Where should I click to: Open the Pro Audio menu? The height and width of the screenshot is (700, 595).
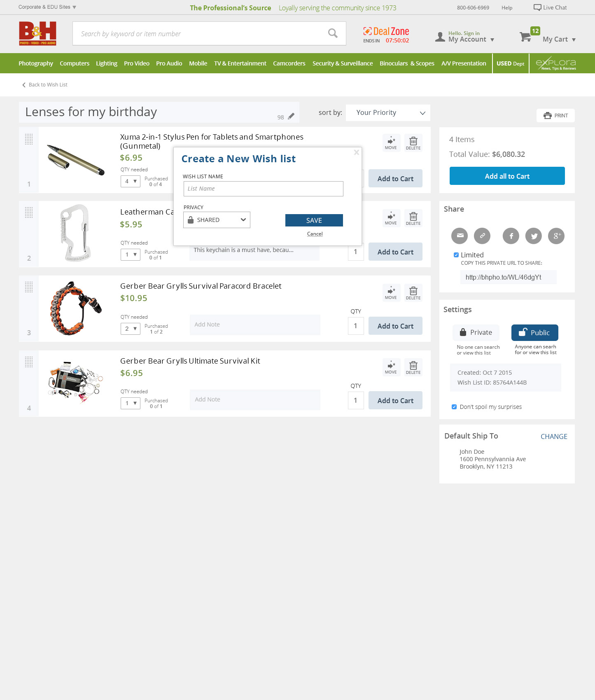[x=169, y=63]
